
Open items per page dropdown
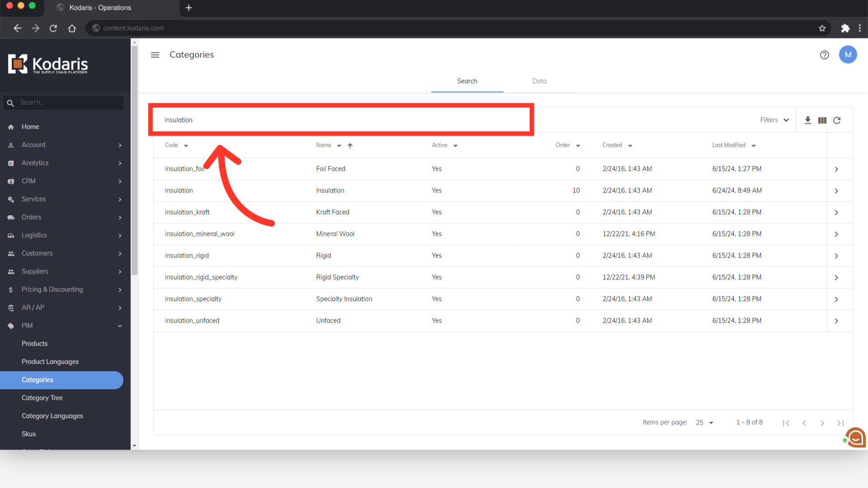704,422
